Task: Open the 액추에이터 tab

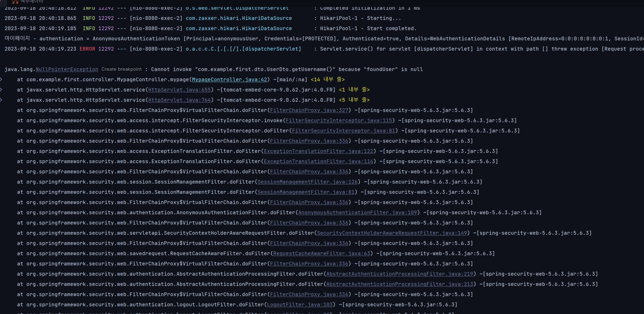Action: (31, 1)
